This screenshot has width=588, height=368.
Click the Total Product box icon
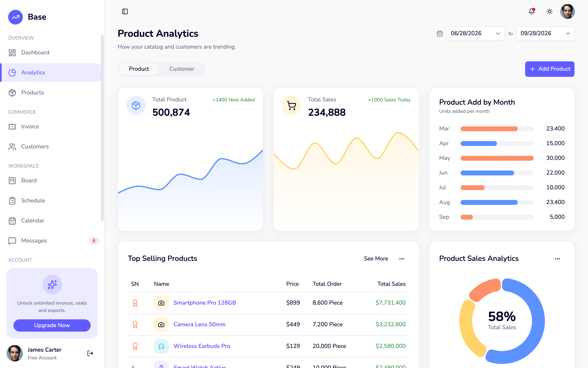pyautogui.click(x=136, y=105)
